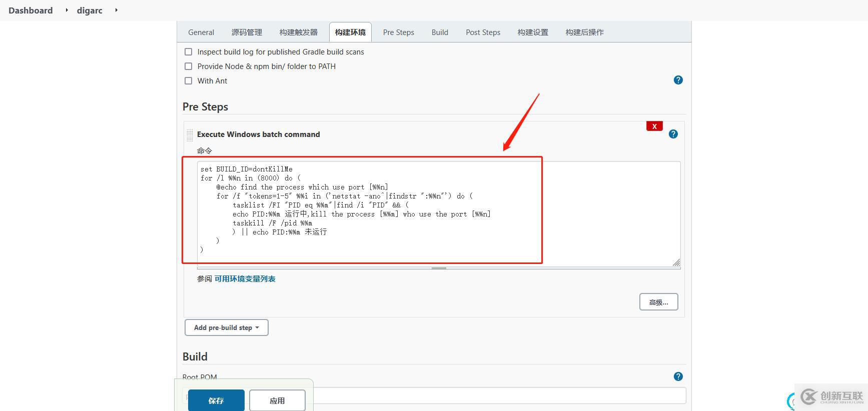Click the 'taskkill /F /pid %%m' line
868x411 pixels.
coord(272,223)
